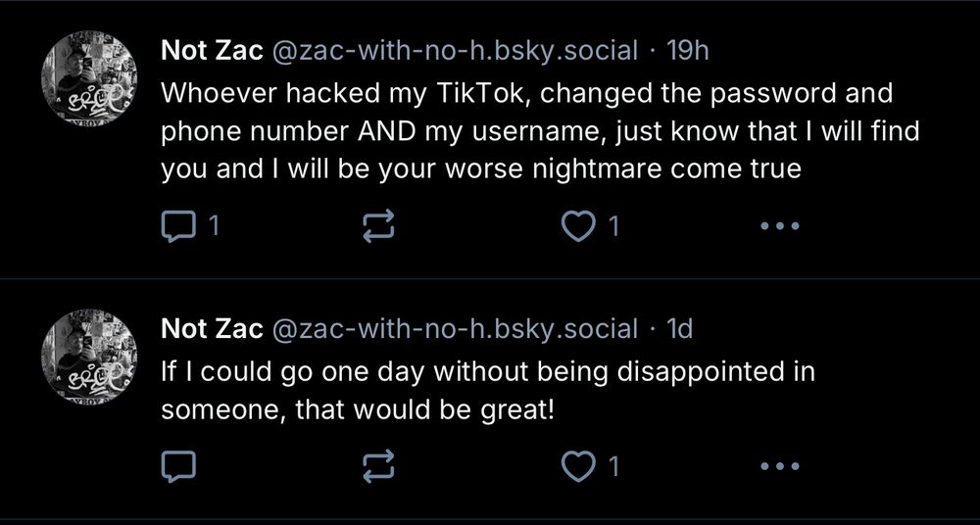This screenshot has width=980, height=525.
Task: Open Not Zac avatar on second post
Action: coord(89,355)
